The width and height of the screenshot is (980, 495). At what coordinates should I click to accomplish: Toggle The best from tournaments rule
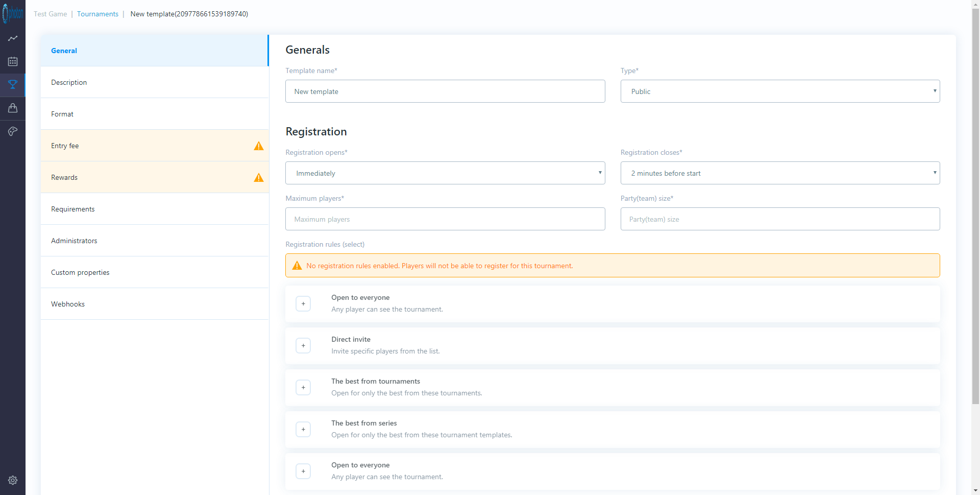point(303,388)
